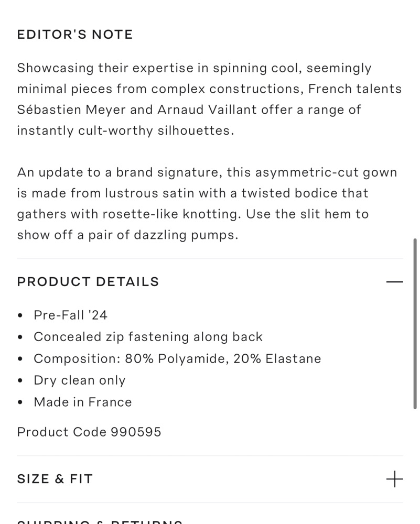Click paragraph starting 'Showcasing their expertise'

pyautogui.click(x=210, y=99)
